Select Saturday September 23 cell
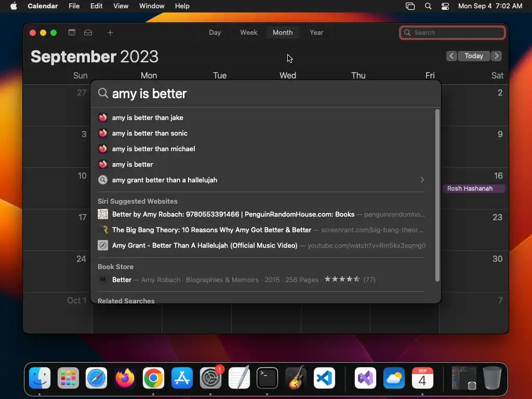532x399 pixels. point(474,230)
